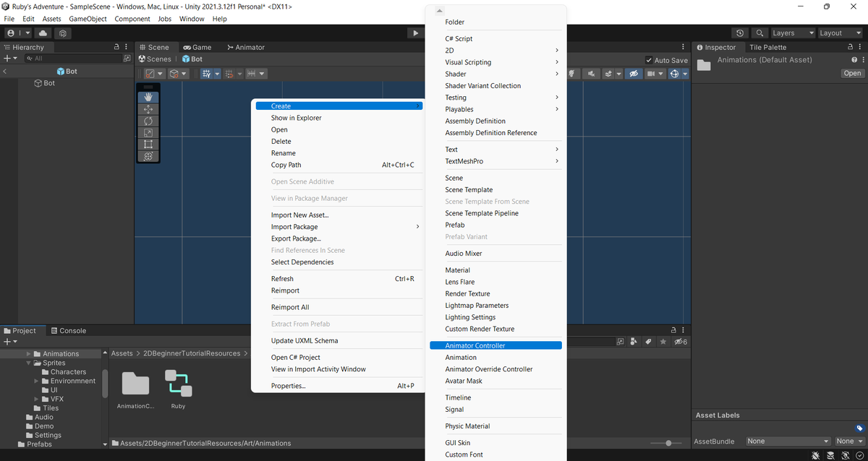The height and width of the screenshot is (461, 868).
Task: Open the asset bundle variant dropdown
Action: [849, 441]
